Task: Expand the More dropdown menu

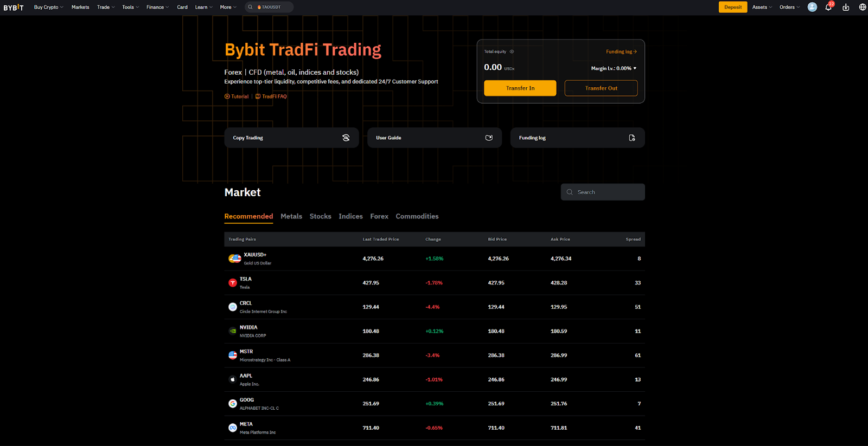Action: pos(228,7)
